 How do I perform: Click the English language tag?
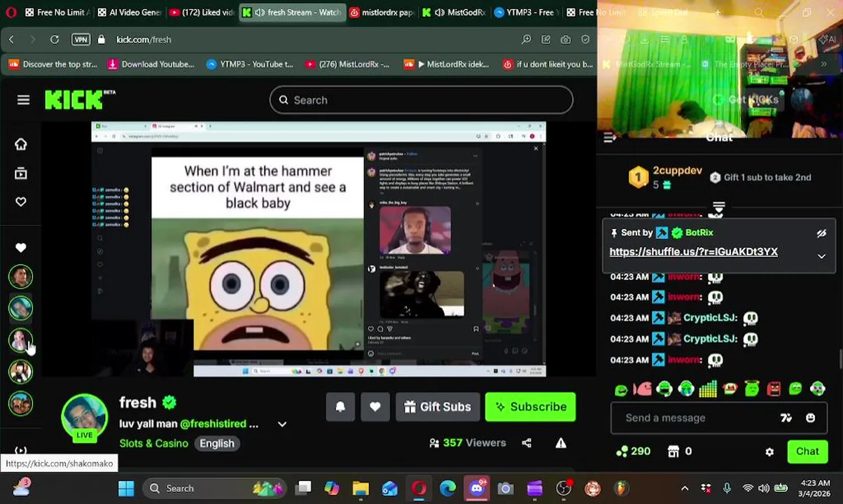pos(217,443)
